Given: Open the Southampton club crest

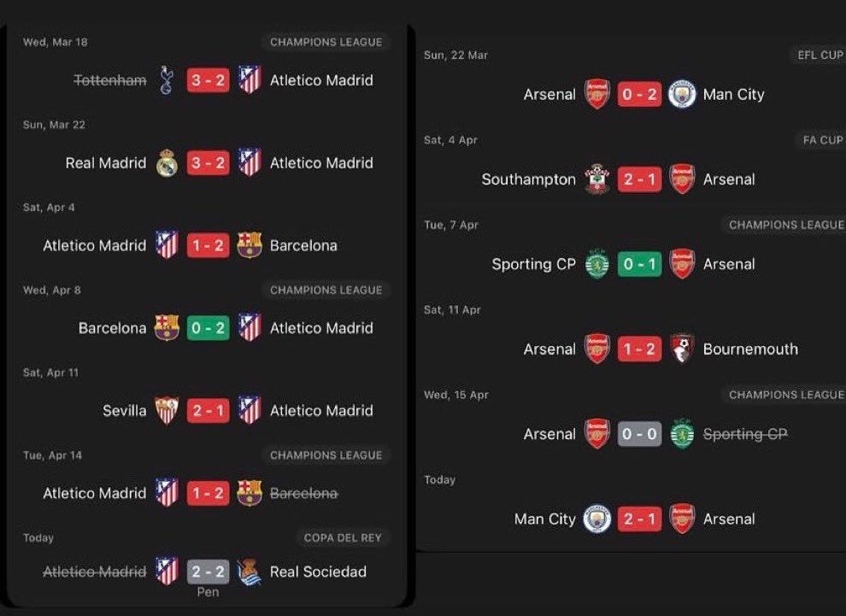Looking at the screenshot, I should coord(597,179).
